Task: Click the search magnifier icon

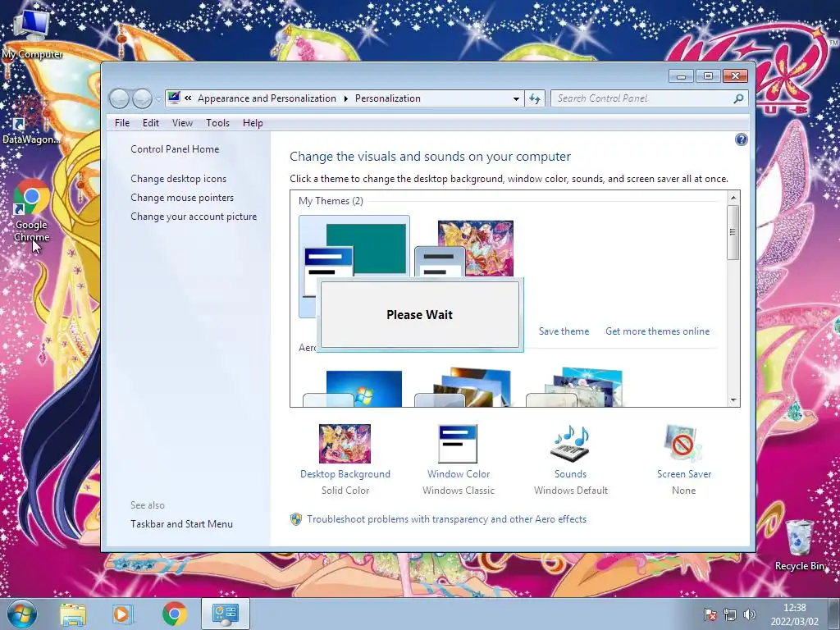Action: [x=738, y=98]
